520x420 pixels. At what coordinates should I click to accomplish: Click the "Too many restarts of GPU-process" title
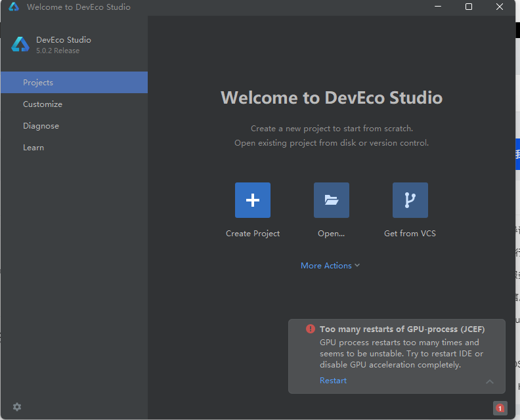(402, 329)
